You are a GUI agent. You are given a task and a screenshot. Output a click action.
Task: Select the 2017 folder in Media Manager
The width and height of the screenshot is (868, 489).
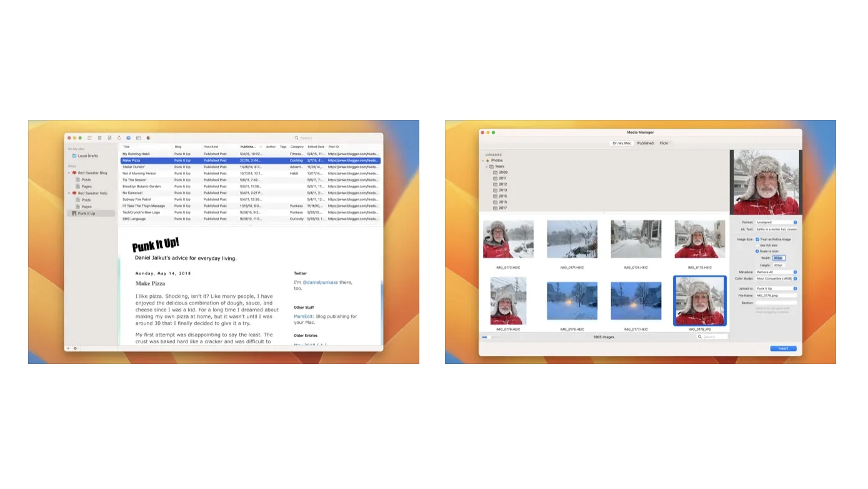[501, 208]
